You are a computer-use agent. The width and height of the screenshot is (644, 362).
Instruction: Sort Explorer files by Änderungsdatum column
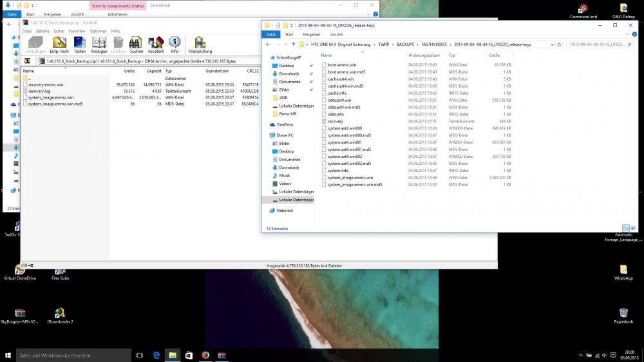(x=424, y=55)
